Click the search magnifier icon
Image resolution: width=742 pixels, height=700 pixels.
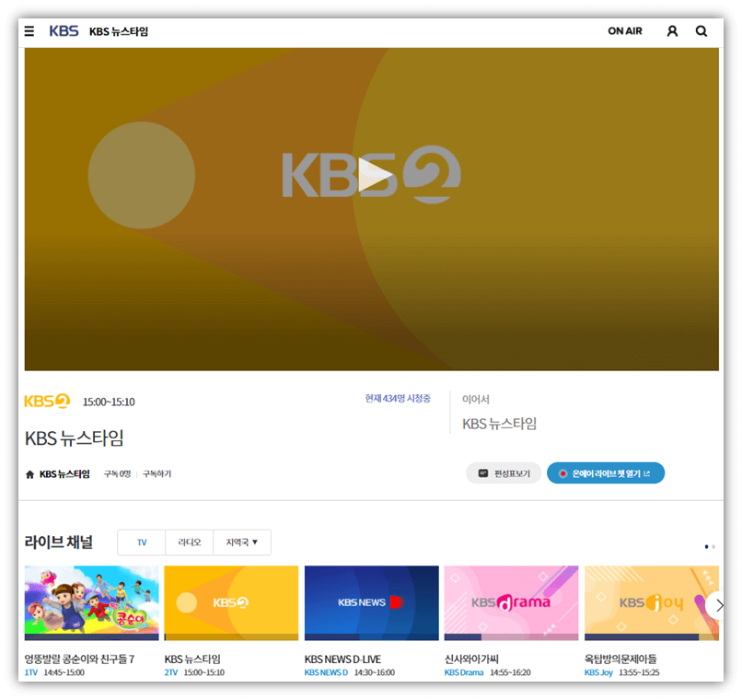[701, 30]
